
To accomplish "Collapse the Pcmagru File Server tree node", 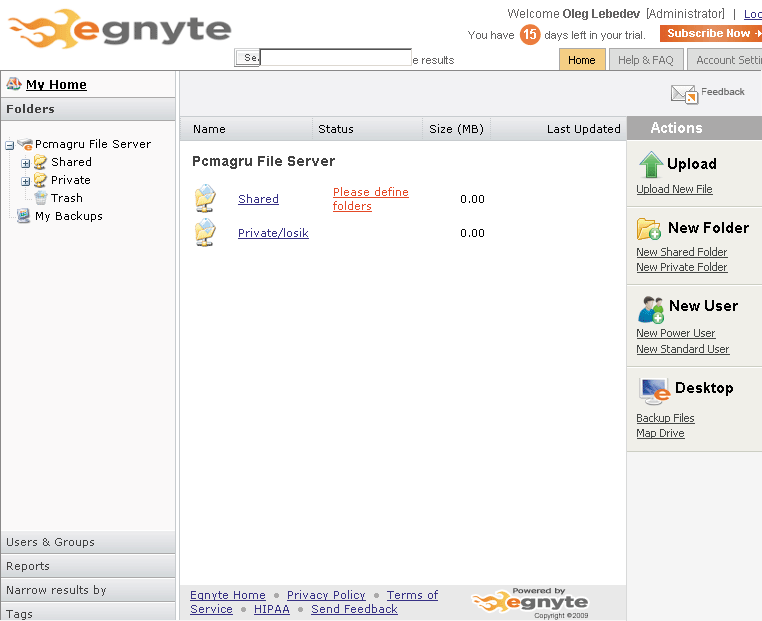I will (9, 145).
